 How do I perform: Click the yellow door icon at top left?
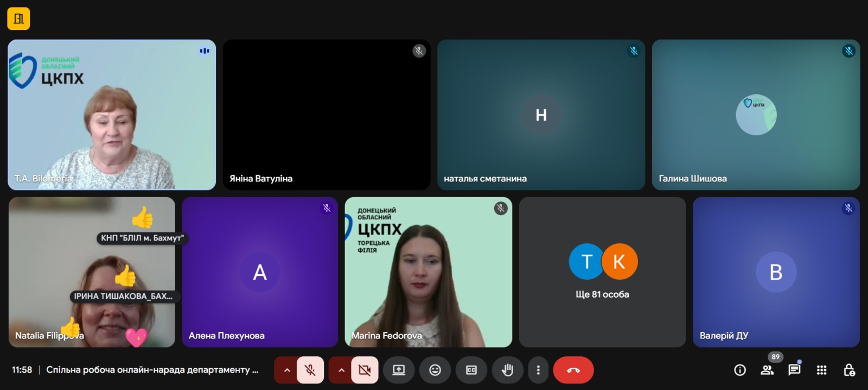(x=18, y=19)
